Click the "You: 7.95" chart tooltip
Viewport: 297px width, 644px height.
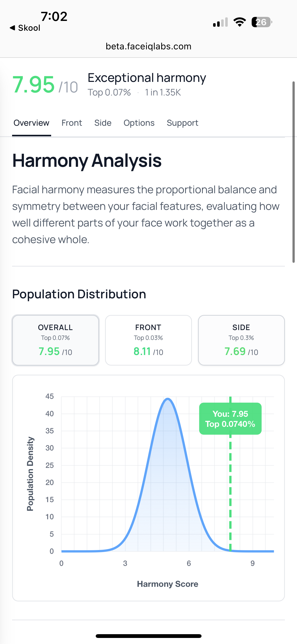click(230, 419)
